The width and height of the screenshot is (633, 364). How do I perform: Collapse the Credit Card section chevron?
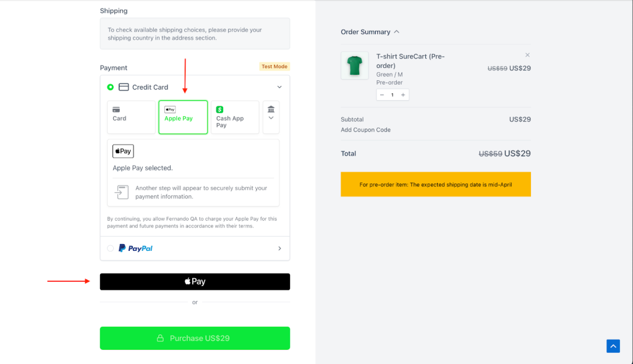tap(279, 87)
